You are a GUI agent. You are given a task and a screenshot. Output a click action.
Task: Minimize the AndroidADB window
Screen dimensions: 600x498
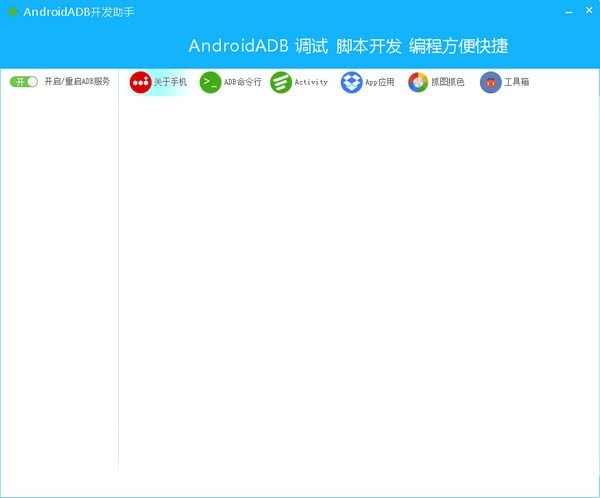tap(569, 12)
